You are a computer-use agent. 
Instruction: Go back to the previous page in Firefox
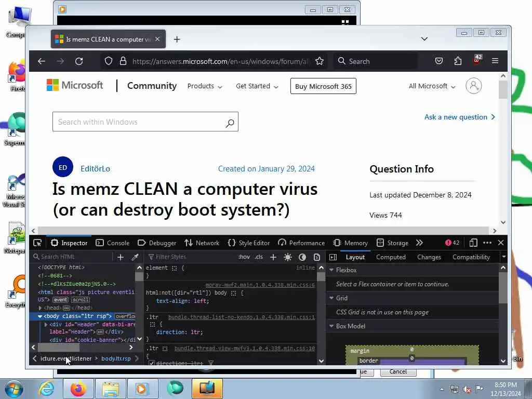pyautogui.click(x=42, y=61)
